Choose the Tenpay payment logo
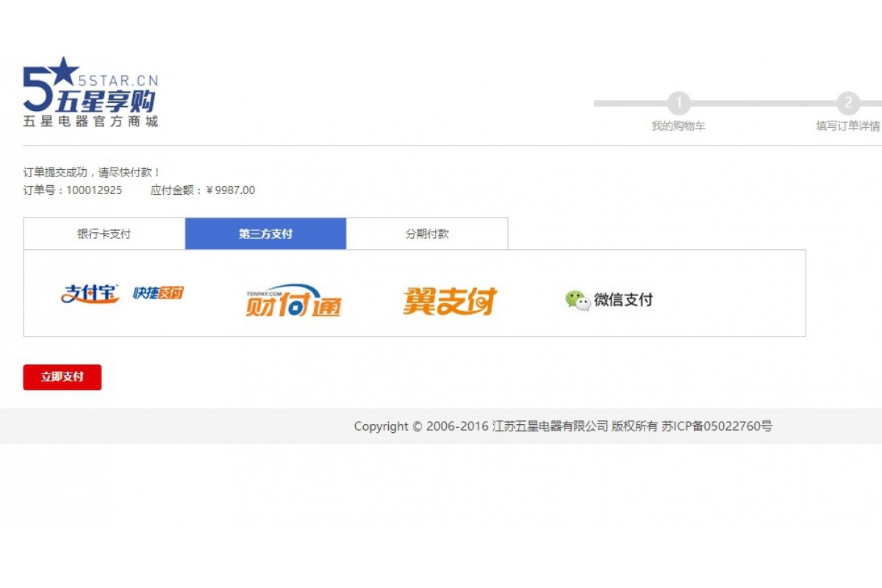The width and height of the screenshot is (882, 588). tap(294, 300)
